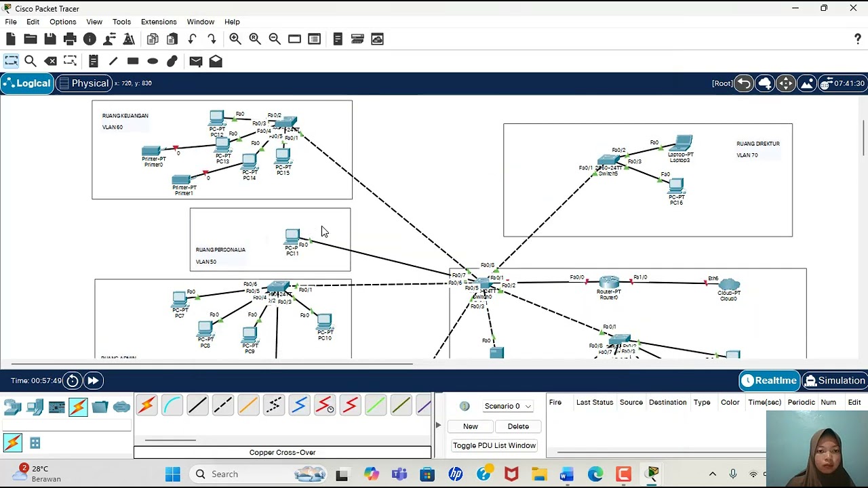Create a new cluster
The image size is (868, 488).
tap(765, 83)
